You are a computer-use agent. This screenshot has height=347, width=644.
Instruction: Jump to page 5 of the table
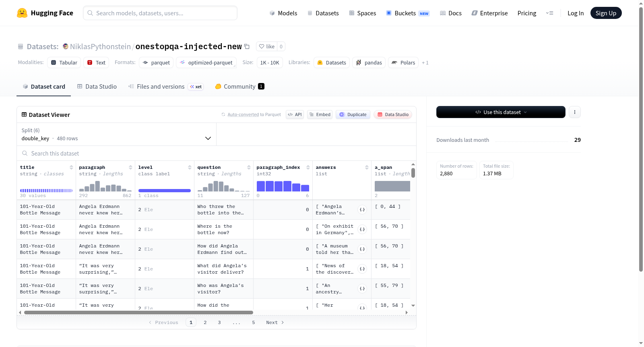click(x=254, y=322)
